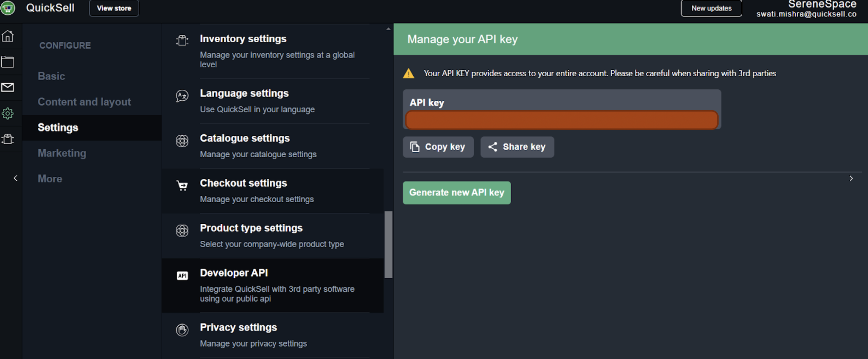
Task: Open Inventory settings from the list
Action: coord(243,39)
